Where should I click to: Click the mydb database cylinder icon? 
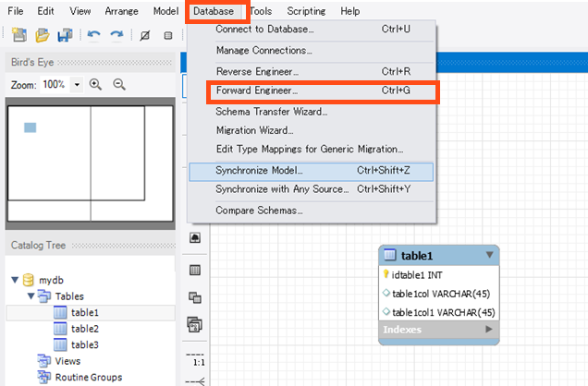click(28, 280)
